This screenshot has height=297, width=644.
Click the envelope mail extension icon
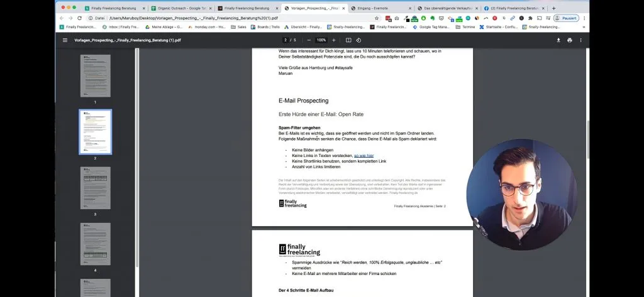(441, 18)
